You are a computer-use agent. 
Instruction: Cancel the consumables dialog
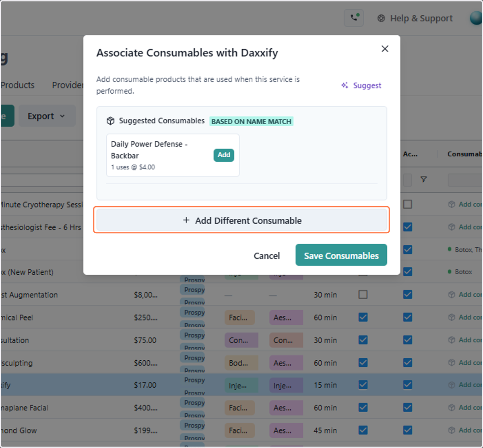266,256
